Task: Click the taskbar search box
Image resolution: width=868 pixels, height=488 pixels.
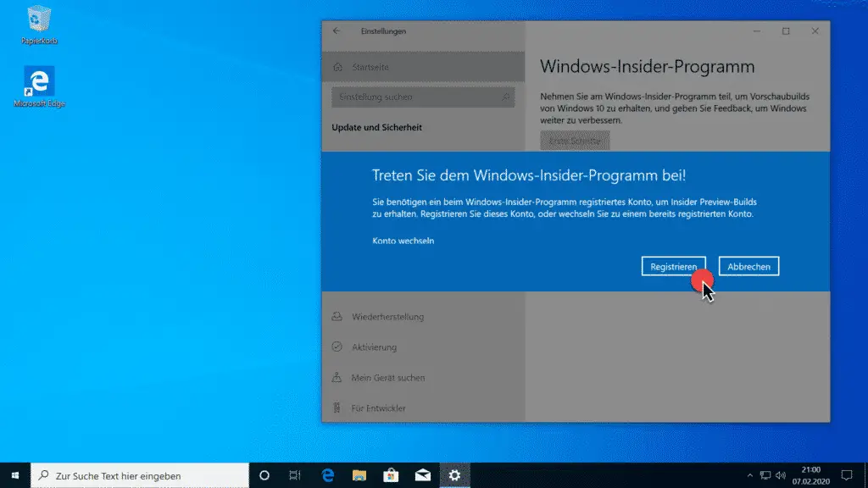Action: coord(140,475)
